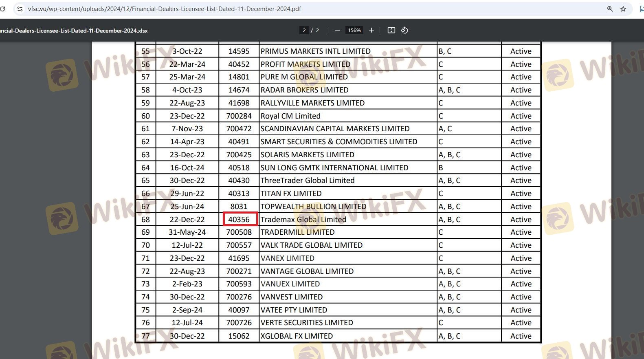Image resolution: width=644 pixels, height=359 pixels.
Task: Click the zoom in plus button
Action: (x=371, y=30)
